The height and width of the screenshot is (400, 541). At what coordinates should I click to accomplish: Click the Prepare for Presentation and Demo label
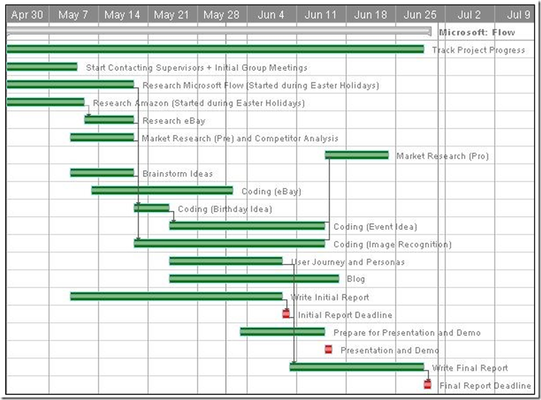[x=407, y=333]
